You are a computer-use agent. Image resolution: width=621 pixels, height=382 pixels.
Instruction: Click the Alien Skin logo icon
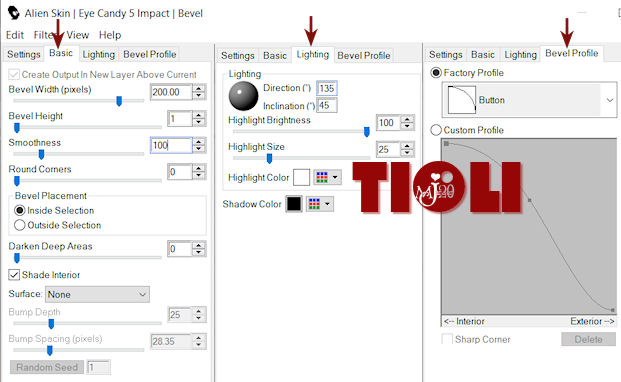tap(14, 13)
